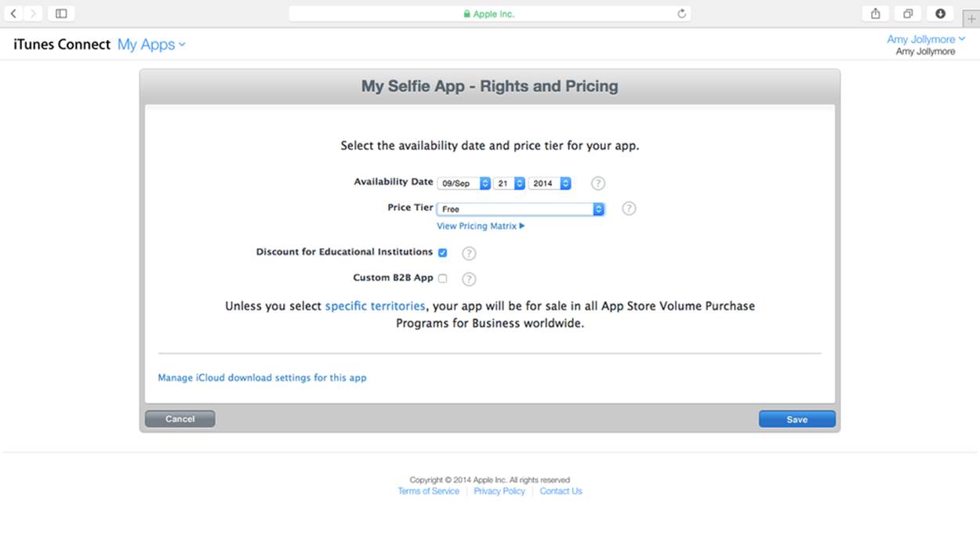Image resolution: width=980 pixels, height=550 pixels.
Task: Expand View Pricing Matrix
Action: [x=481, y=226]
